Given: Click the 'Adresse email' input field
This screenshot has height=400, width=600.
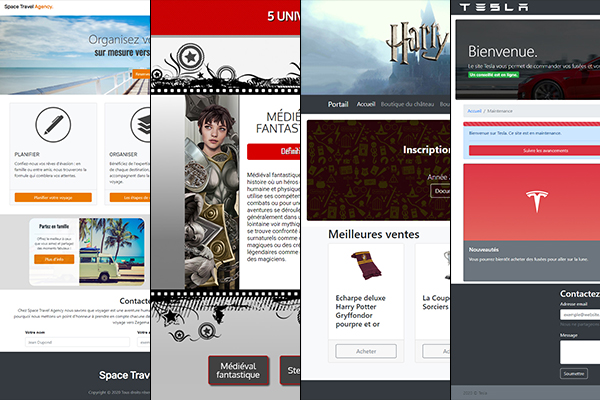Looking at the screenshot, I should 580,315.
